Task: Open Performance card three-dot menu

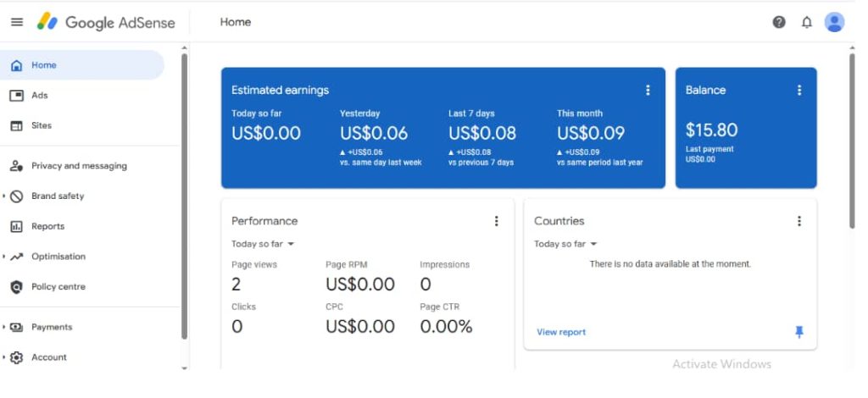Action: coord(497,221)
